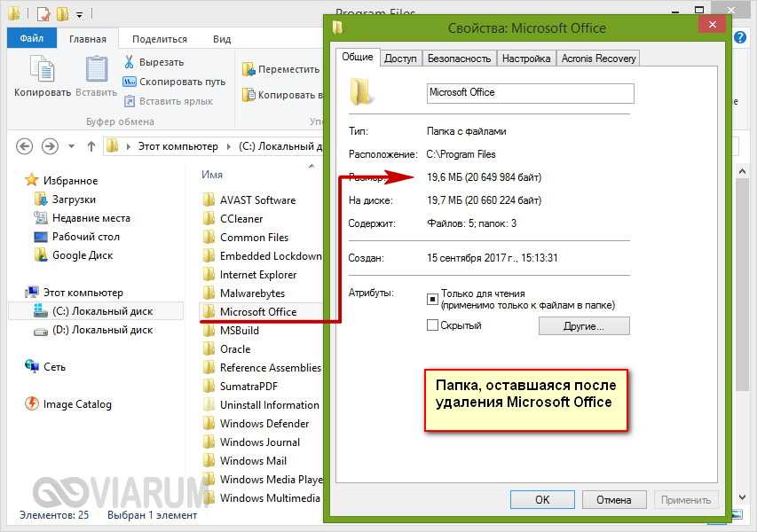This screenshot has height=532, width=757.
Task: Click Explorer vertical scrollbar down arrow
Action: coord(743,497)
